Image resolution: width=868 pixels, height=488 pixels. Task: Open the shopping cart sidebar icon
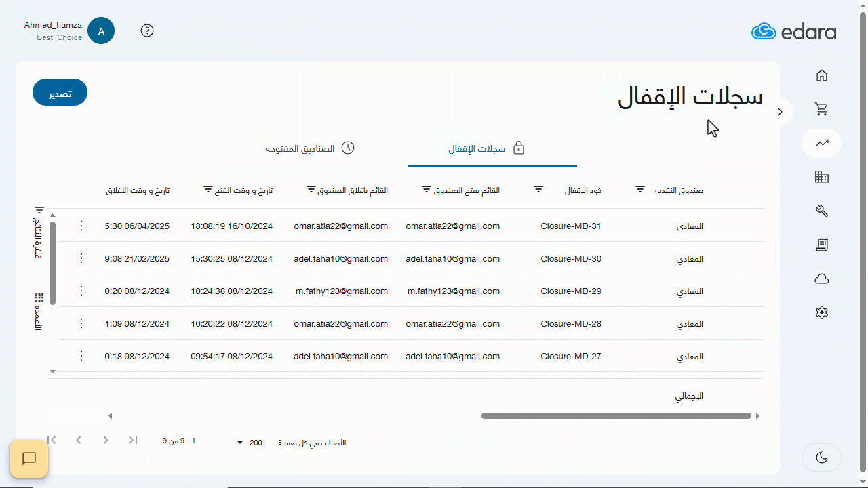tap(821, 109)
